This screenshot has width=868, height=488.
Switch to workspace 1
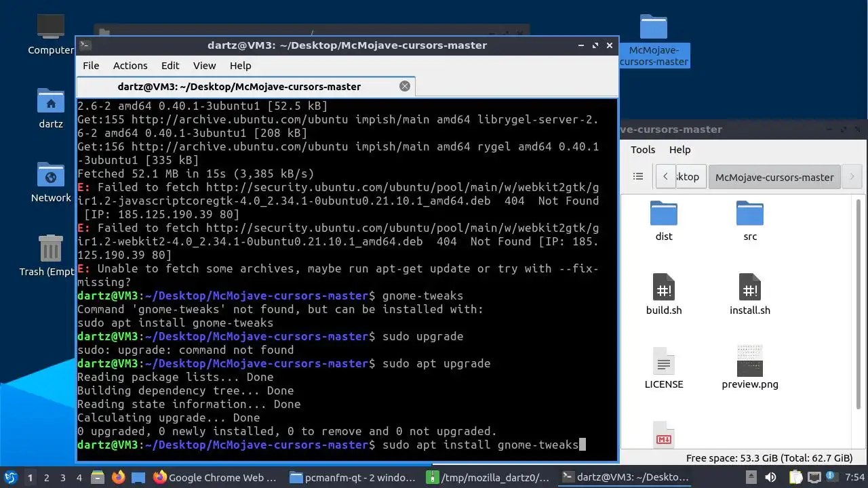point(30,478)
